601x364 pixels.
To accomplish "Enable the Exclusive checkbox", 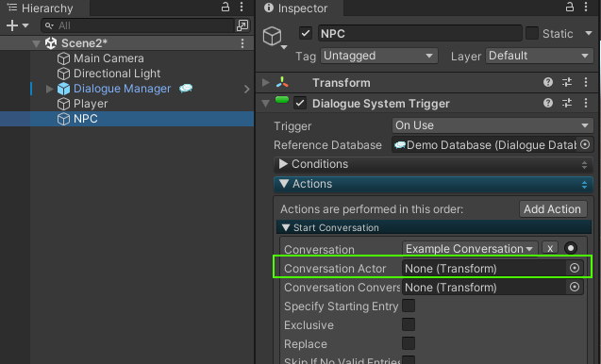I will [409, 324].
